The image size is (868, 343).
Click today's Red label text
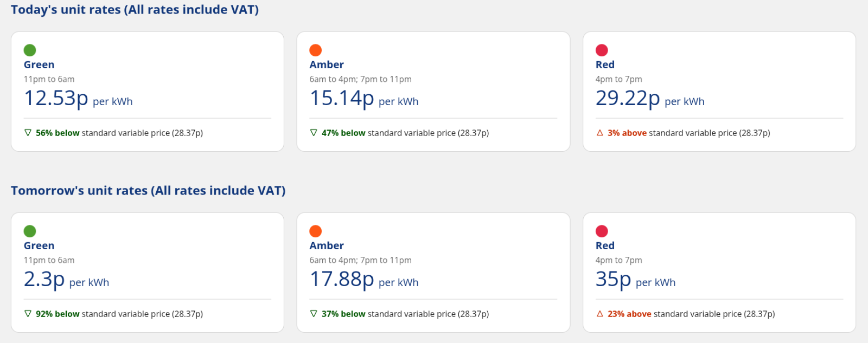[605, 64]
